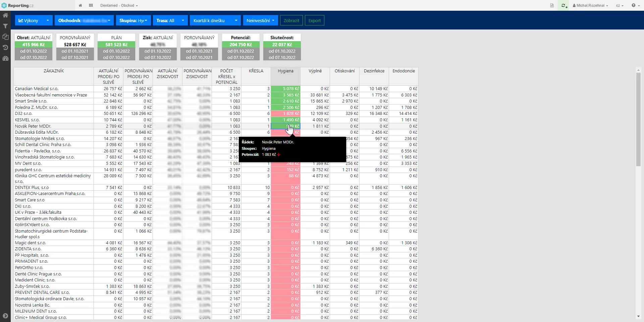Screen dimensions: 644x322
Task: Open the help question mark menu
Action: tap(635, 5)
